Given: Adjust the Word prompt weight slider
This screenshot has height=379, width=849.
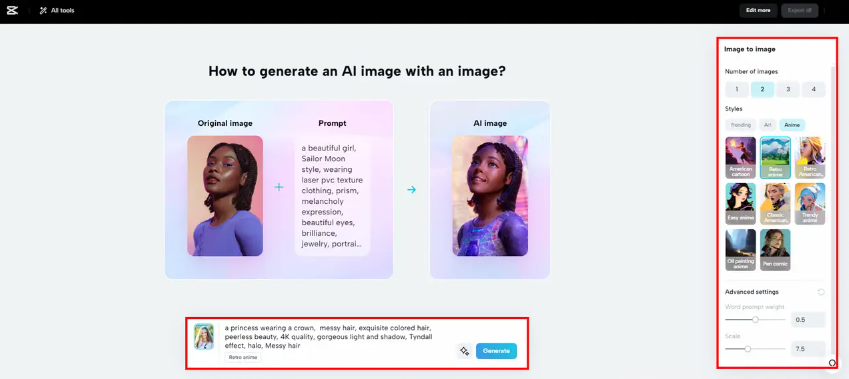Looking at the screenshot, I should pyautogui.click(x=755, y=319).
